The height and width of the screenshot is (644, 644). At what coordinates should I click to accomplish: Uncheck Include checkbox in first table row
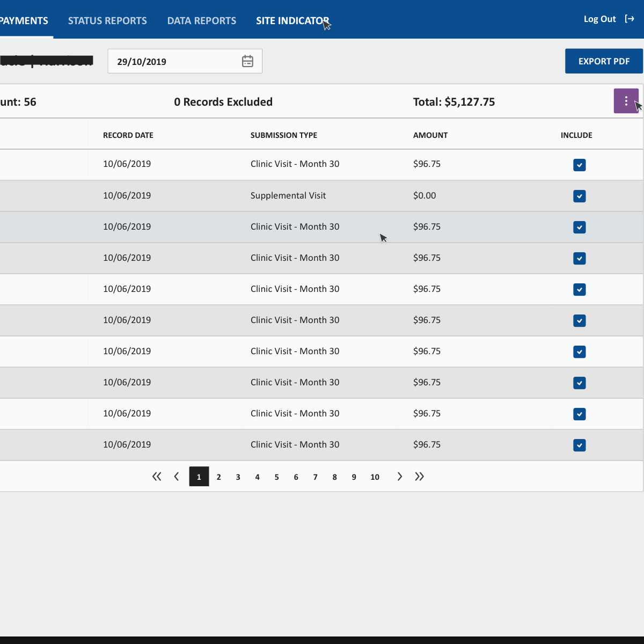(x=579, y=165)
